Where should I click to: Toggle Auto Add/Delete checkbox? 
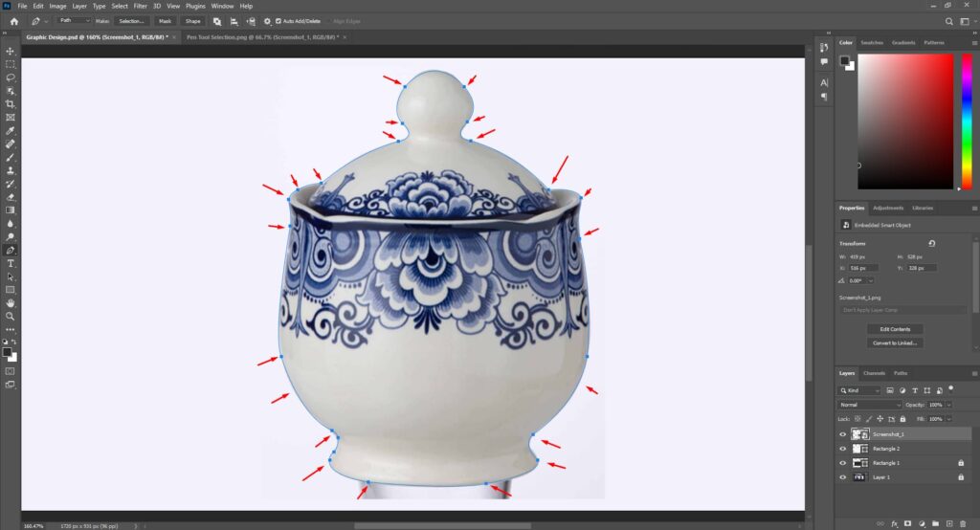click(278, 21)
